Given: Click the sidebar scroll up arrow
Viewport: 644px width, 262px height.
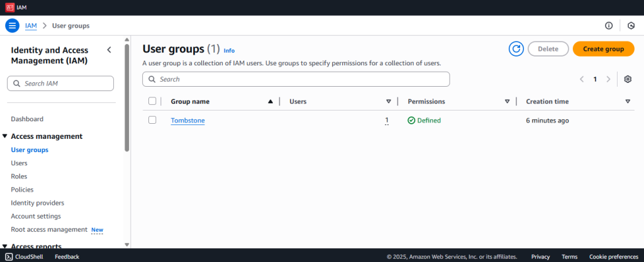Looking at the screenshot, I should (127, 40).
